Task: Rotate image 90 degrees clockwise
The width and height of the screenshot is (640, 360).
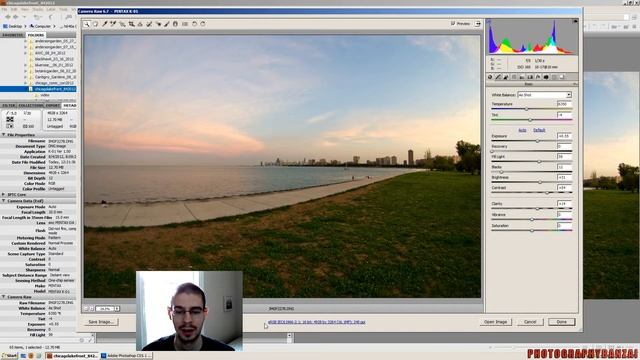Action: 203,24
